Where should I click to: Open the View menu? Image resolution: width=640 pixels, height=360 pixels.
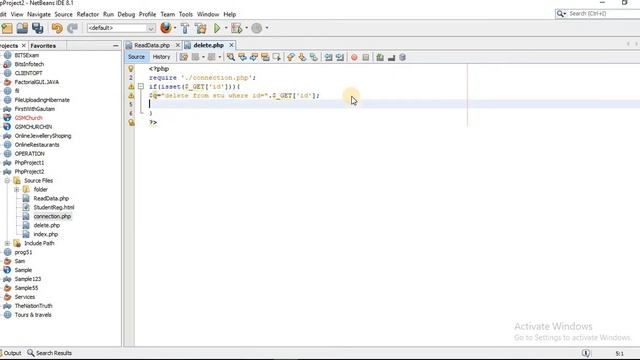17,14
